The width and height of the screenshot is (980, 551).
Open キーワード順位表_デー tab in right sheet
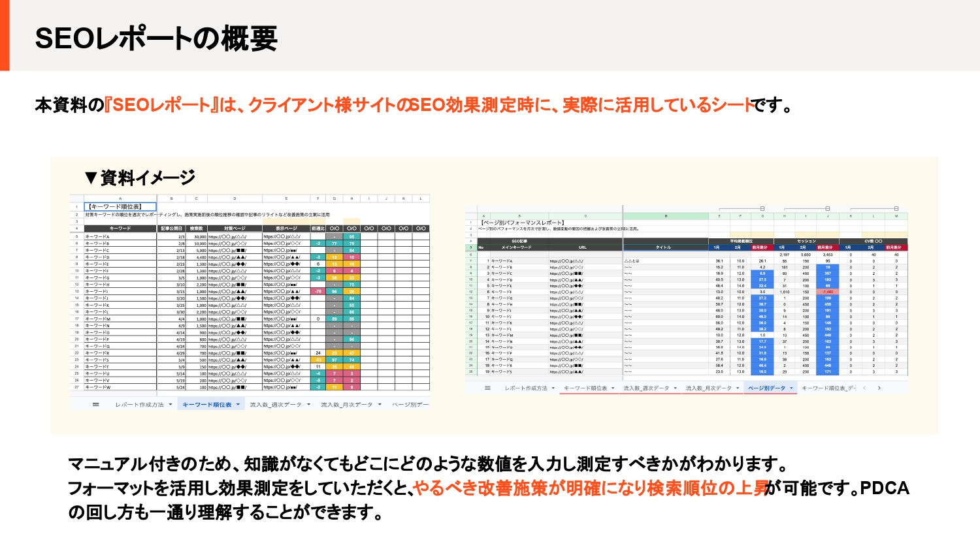[x=828, y=388]
